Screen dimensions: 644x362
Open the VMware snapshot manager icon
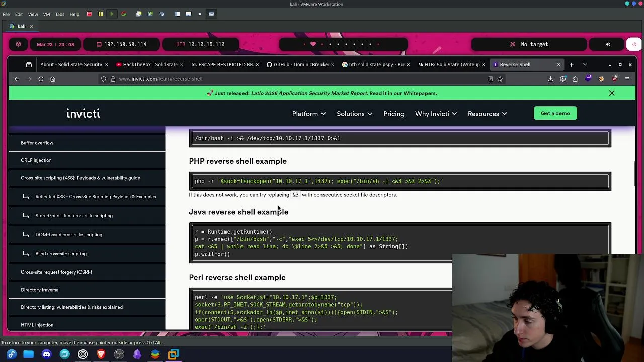click(x=162, y=14)
